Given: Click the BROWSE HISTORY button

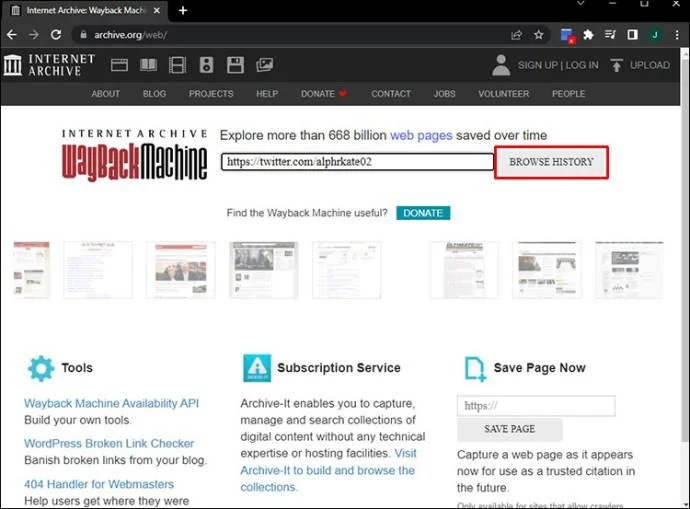Looking at the screenshot, I should tap(551, 162).
